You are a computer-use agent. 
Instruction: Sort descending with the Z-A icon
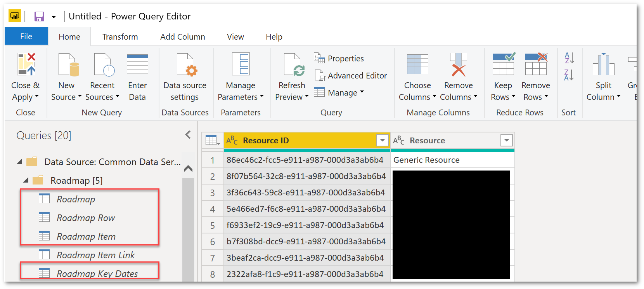569,75
